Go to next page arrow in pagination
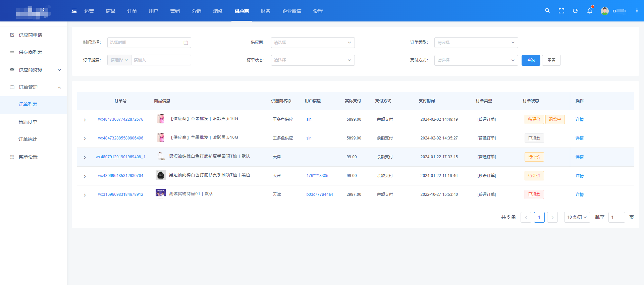 (552, 217)
